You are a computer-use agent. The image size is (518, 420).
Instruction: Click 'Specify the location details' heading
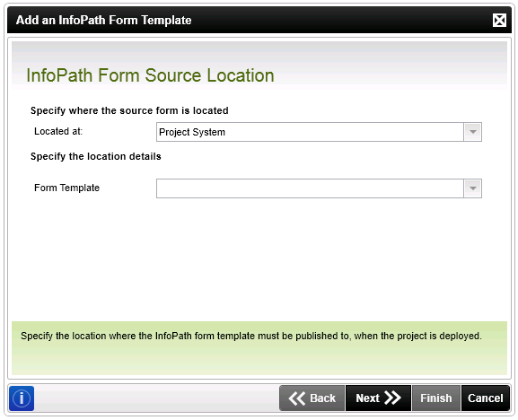tap(96, 156)
